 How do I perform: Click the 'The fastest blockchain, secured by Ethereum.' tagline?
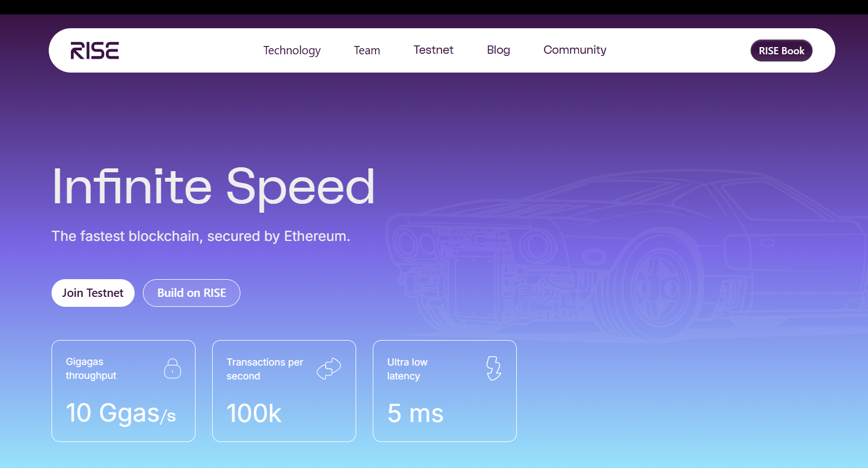(201, 236)
